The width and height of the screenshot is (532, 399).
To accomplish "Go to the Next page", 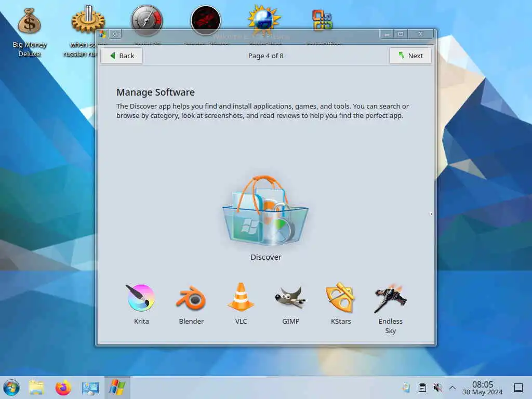I will pyautogui.click(x=410, y=56).
